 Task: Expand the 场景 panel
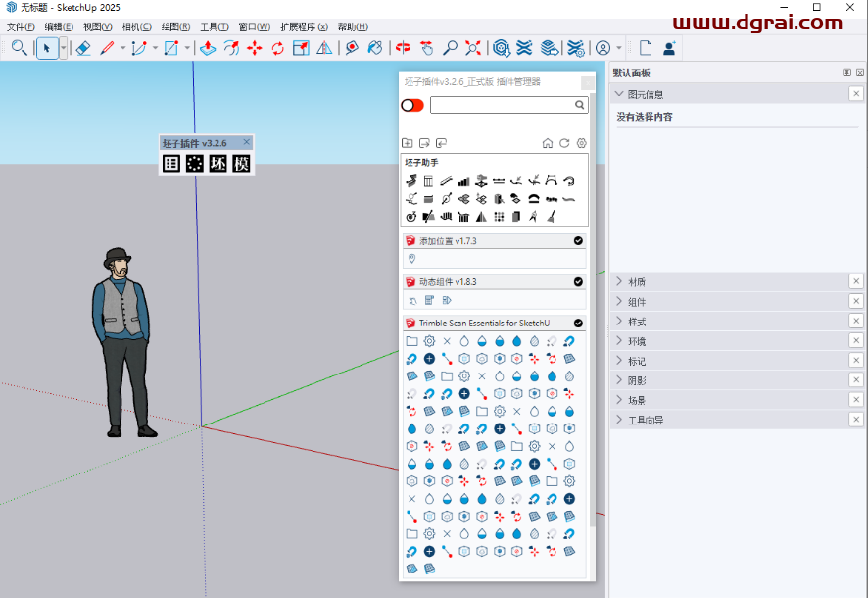pyautogui.click(x=619, y=400)
